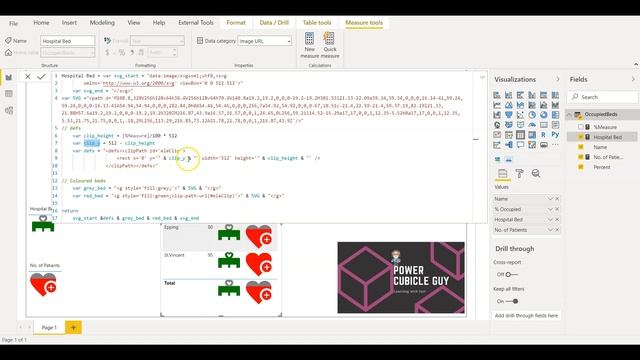Uncheck the No. of Patie... field checkbox
Image resolution: width=640 pixels, height=360 pixels.
coord(581,157)
